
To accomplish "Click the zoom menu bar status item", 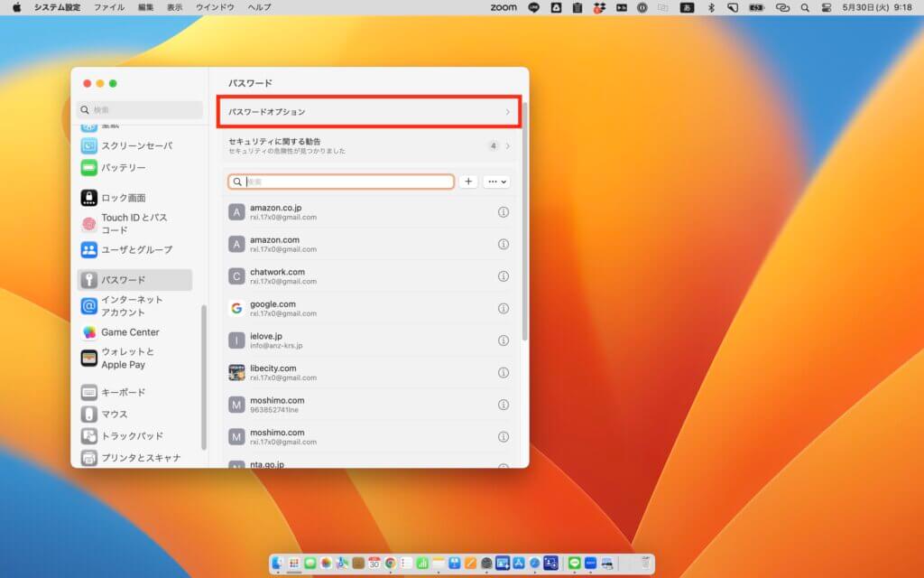I will [504, 7].
